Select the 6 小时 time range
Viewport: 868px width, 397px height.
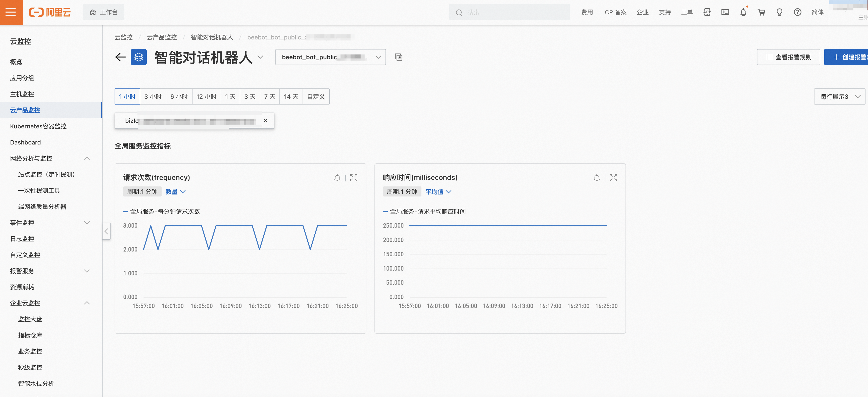pos(179,97)
